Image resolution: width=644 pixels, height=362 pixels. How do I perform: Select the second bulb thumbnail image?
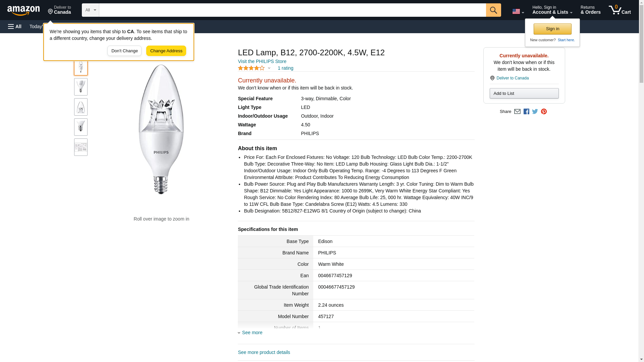pyautogui.click(x=81, y=87)
